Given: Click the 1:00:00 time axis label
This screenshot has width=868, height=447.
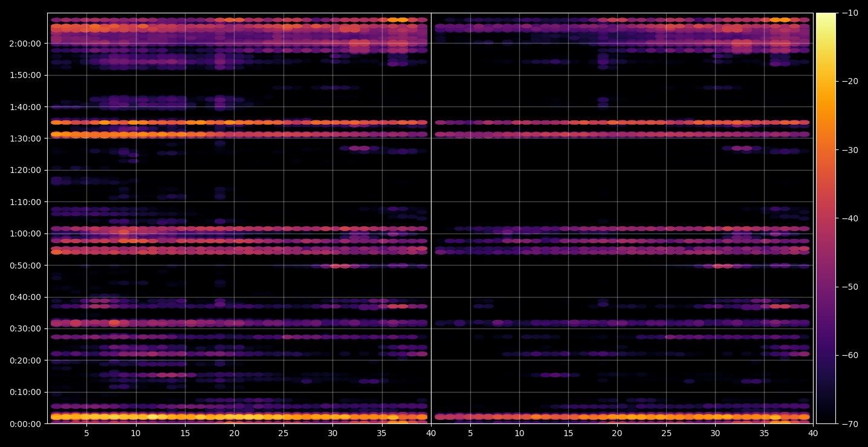Looking at the screenshot, I should click(25, 233).
